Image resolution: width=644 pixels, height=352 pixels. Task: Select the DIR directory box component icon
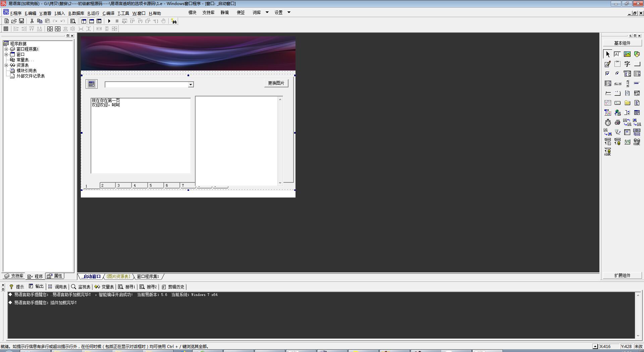(x=627, y=103)
